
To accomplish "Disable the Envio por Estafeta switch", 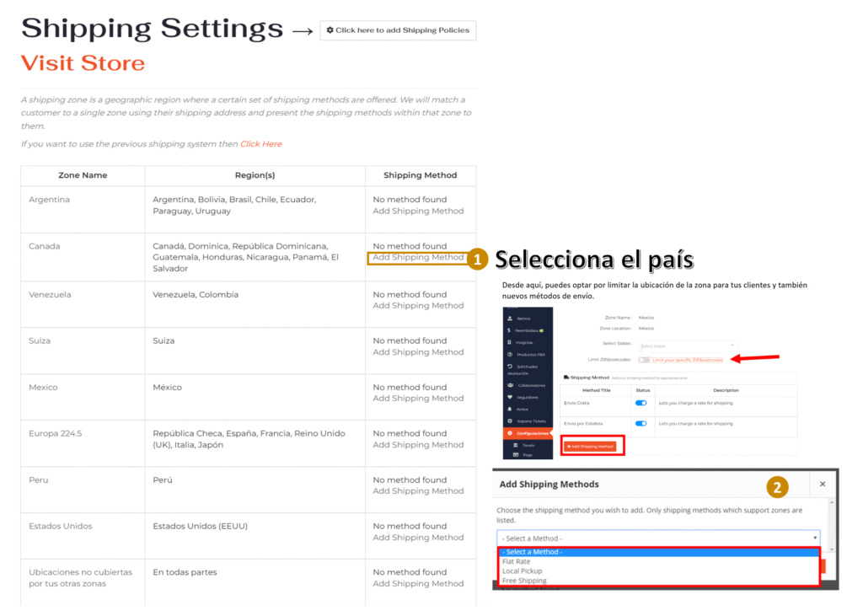I will (641, 423).
